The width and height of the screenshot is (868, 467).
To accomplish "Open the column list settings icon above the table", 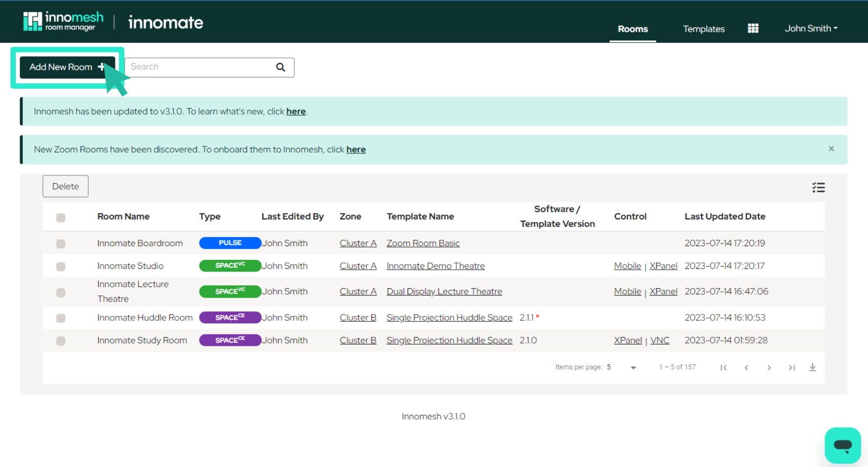I will (x=818, y=187).
